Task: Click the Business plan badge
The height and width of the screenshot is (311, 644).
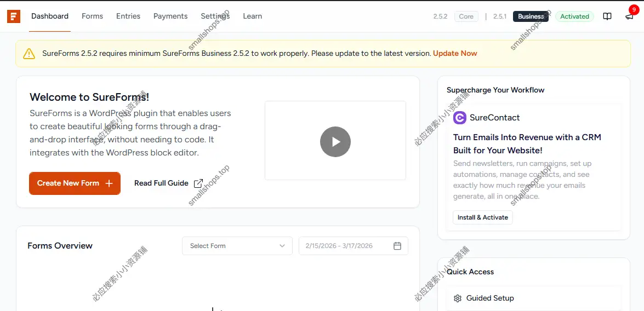Action: (531, 16)
